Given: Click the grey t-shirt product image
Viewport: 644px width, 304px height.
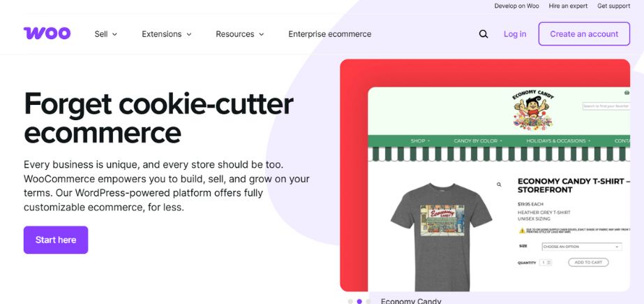Looking at the screenshot, I should [x=441, y=236].
